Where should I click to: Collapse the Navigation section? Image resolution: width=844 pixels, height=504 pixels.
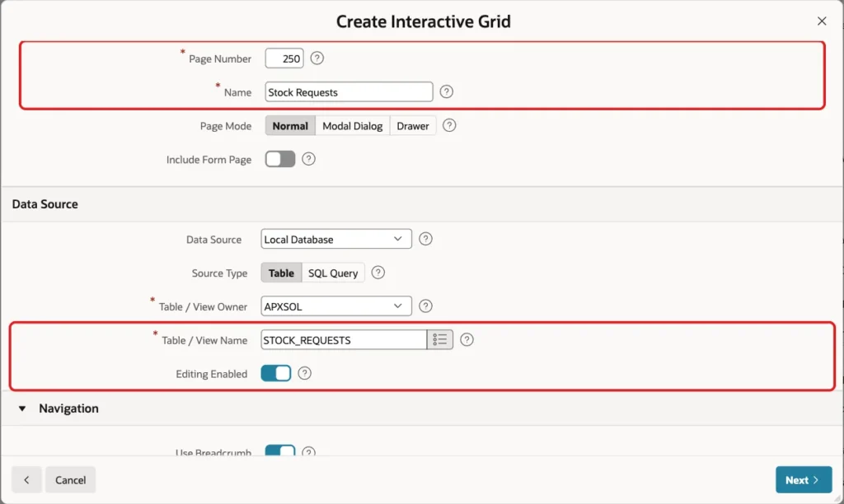pyautogui.click(x=22, y=408)
